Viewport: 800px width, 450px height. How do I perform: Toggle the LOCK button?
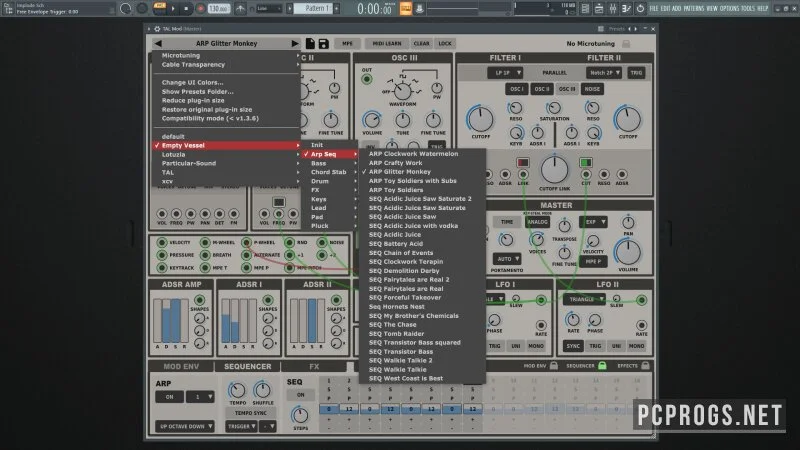[445, 44]
